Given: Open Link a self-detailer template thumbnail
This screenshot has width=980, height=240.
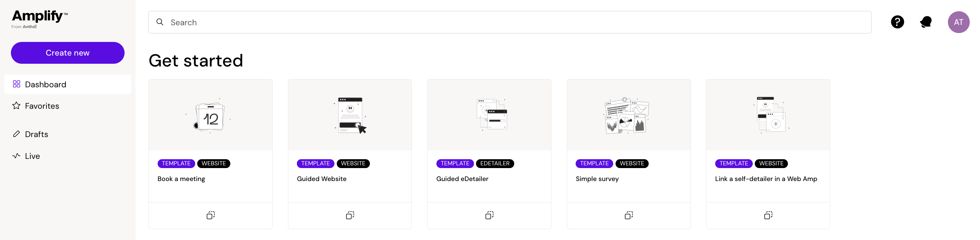Looking at the screenshot, I should (x=768, y=115).
